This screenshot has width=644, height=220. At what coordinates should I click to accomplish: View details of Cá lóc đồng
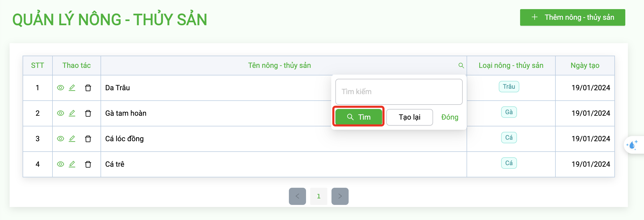[x=61, y=139]
